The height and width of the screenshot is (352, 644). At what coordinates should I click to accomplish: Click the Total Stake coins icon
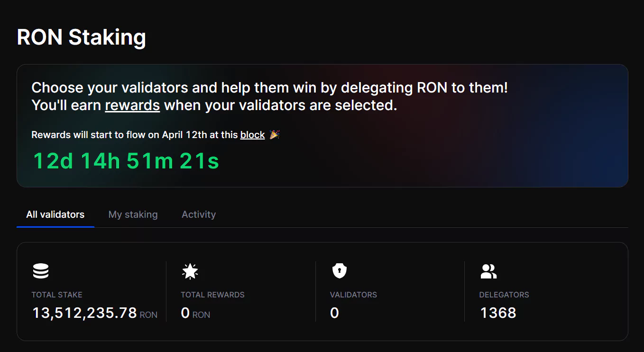pyautogui.click(x=41, y=271)
